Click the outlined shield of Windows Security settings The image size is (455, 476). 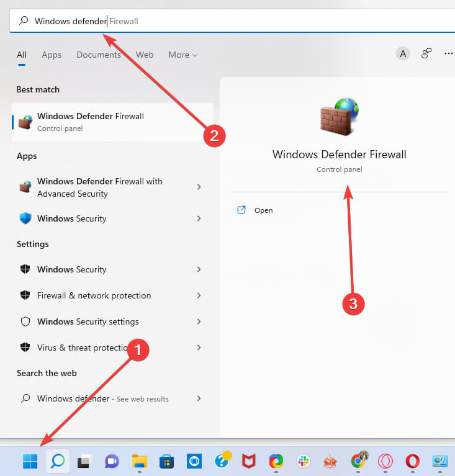coord(25,321)
